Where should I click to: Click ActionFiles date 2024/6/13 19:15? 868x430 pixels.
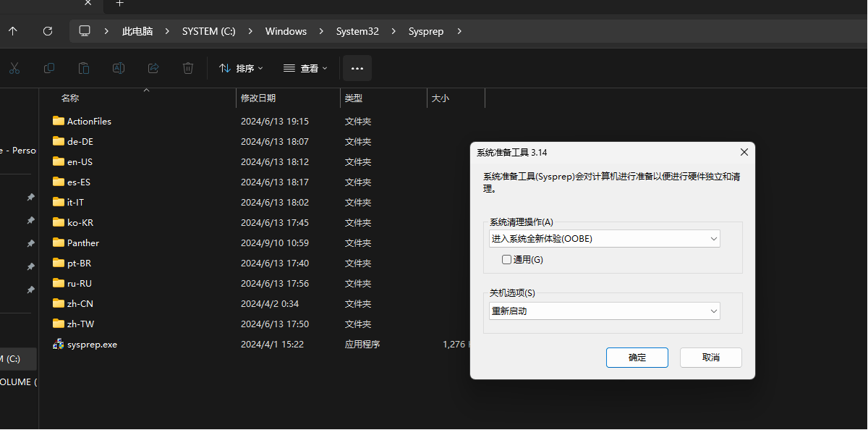[x=275, y=122]
